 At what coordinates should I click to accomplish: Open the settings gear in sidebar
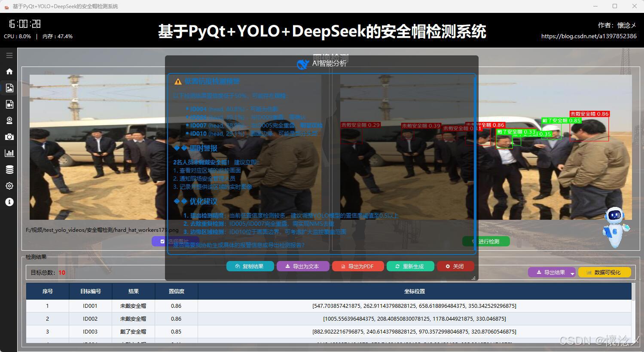coord(9,186)
